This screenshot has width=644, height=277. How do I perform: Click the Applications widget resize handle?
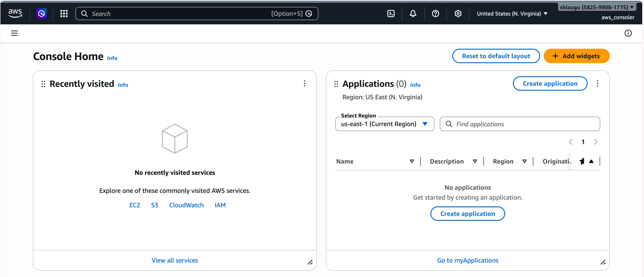pos(603,262)
